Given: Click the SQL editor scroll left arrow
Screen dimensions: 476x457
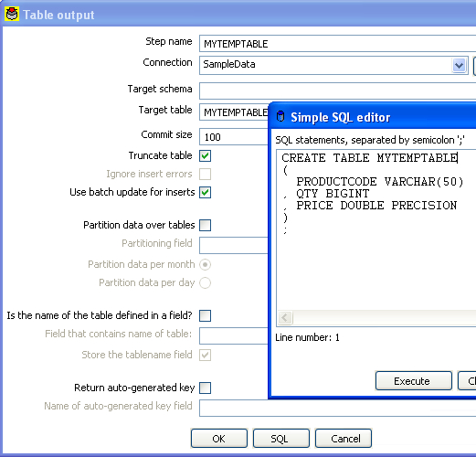Looking at the screenshot, I should pyautogui.click(x=285, y=318).
